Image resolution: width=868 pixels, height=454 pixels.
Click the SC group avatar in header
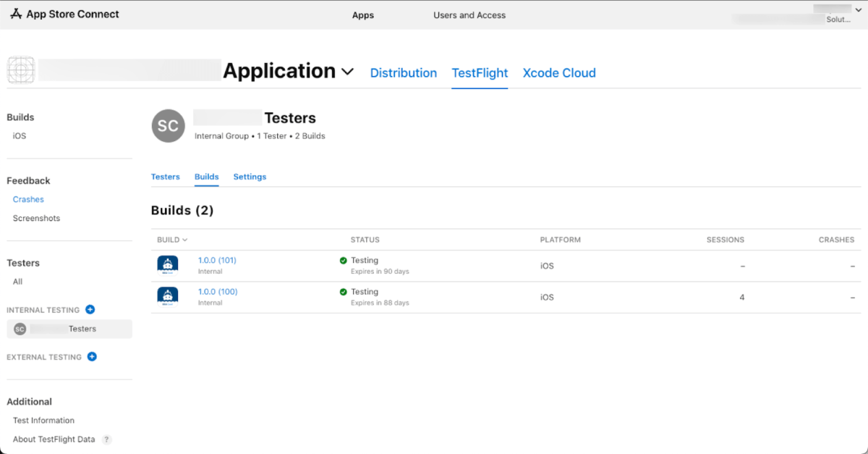(168, 126)
